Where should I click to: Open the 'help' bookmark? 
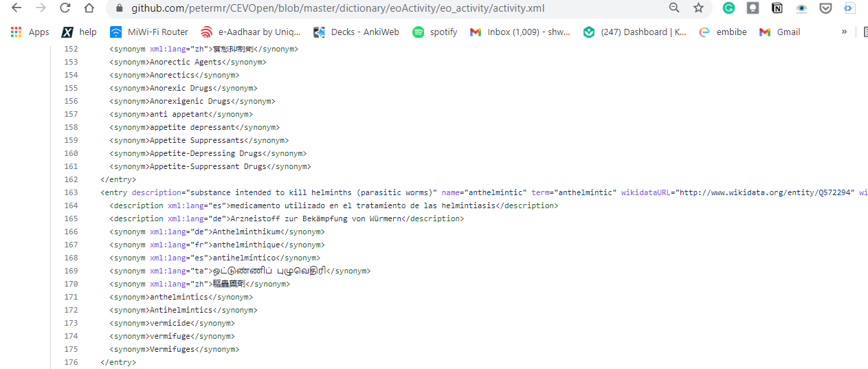79,32
